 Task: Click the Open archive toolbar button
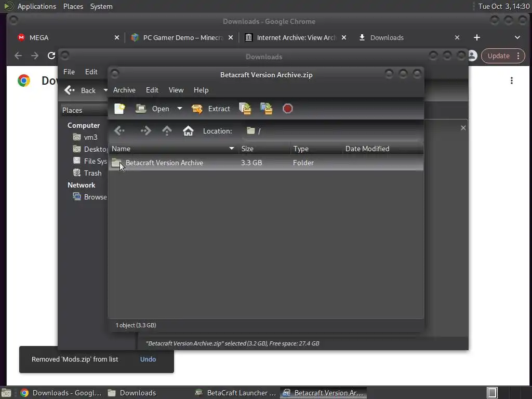click(152, 109)
